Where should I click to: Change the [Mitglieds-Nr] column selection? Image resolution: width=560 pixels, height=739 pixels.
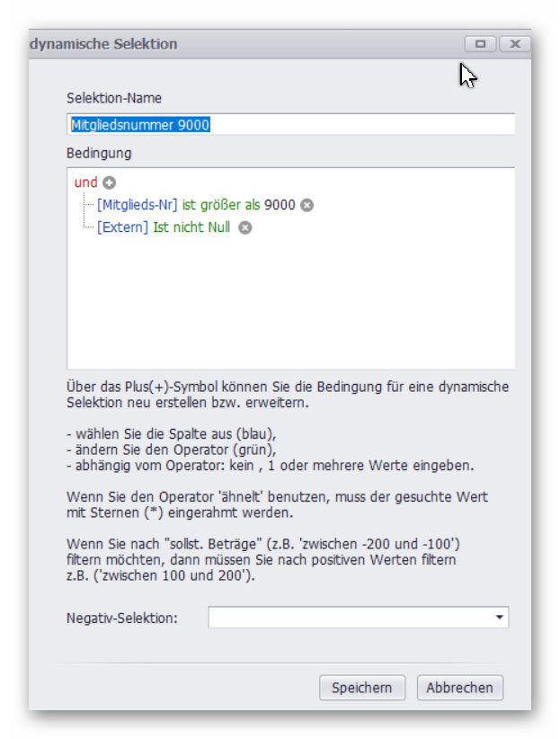coord(138,205)
